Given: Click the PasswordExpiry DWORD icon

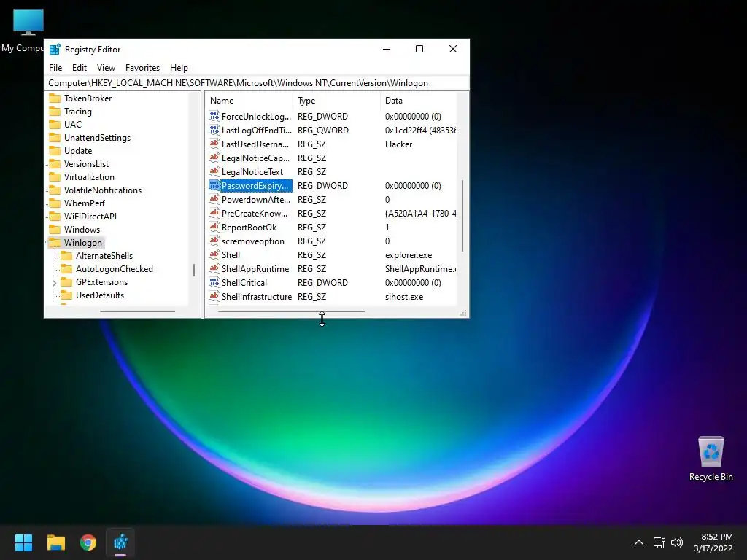Looking at the screenshot, I should click(x=214, y=185).
